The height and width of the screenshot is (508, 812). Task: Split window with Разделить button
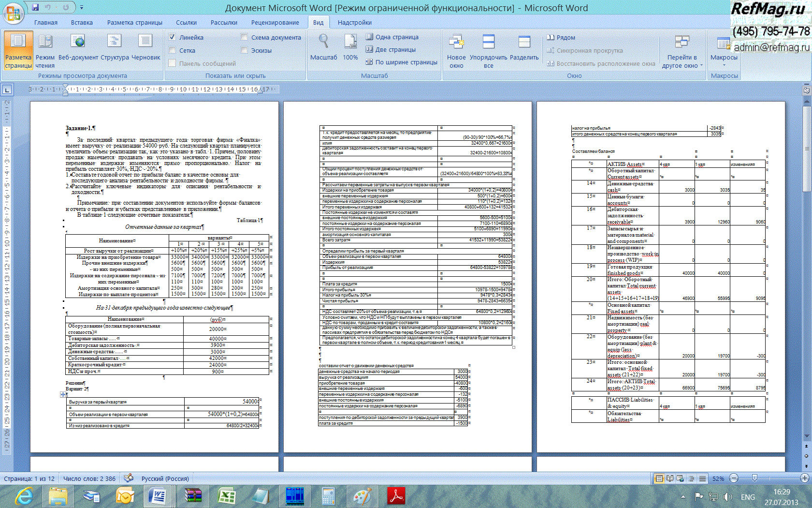point(524,48)
